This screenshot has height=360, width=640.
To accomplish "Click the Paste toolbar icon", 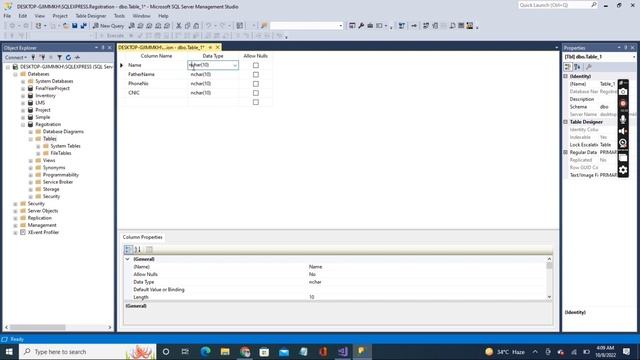I will tap(196, 26).
